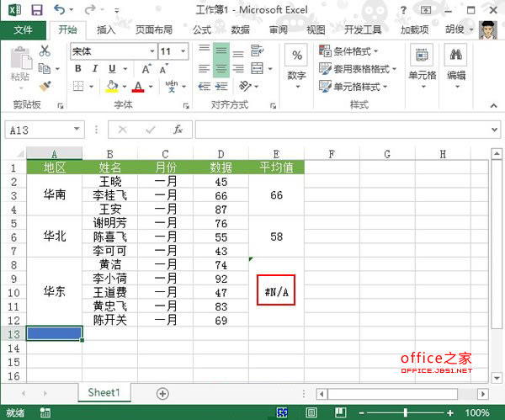Toggle Underline formatting
This screenshot has width=505, height=420.
(x=112, y=69)
